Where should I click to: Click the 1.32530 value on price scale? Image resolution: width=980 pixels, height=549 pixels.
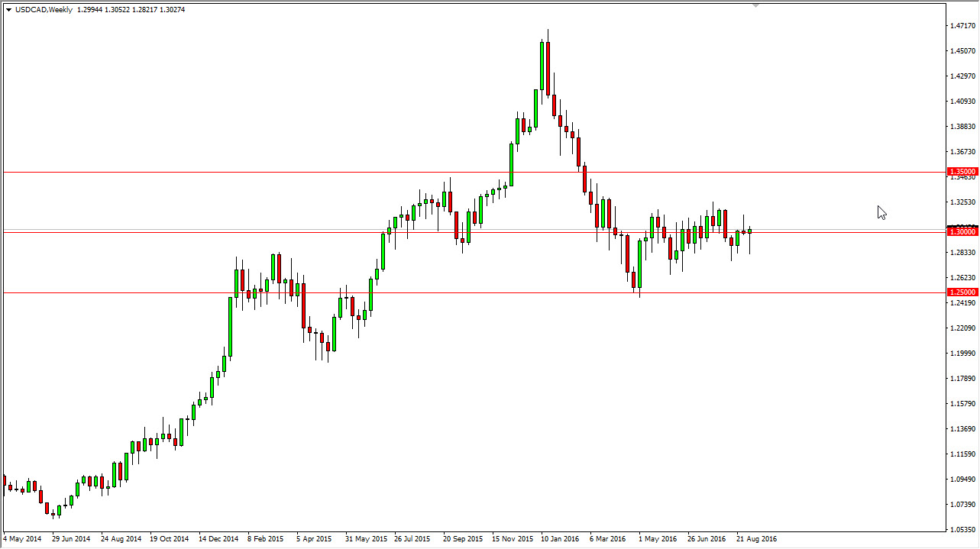(964, 203)
